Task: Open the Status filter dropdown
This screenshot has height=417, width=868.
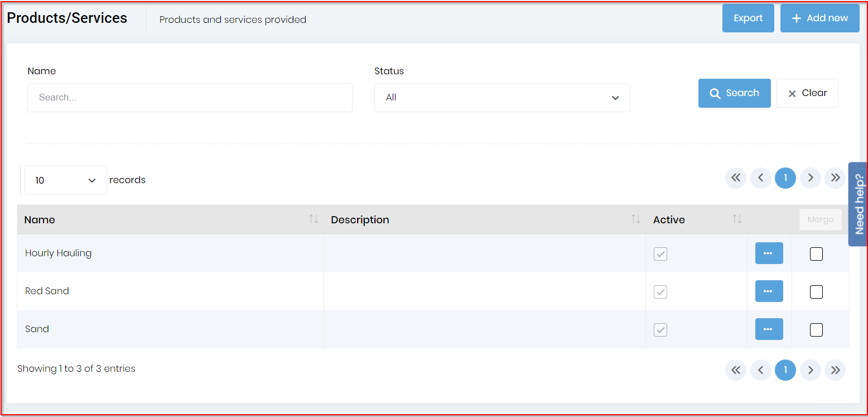Action: [502, 98]
